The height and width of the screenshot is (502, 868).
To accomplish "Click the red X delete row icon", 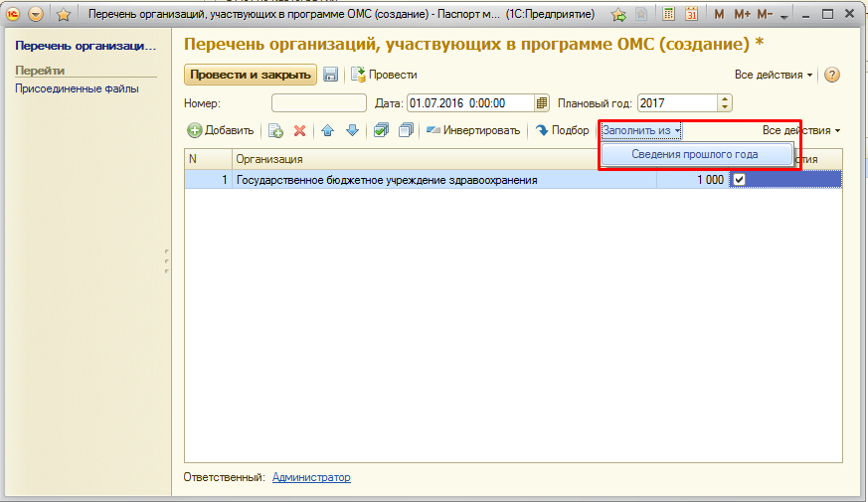I will click(x=299, y=130).
